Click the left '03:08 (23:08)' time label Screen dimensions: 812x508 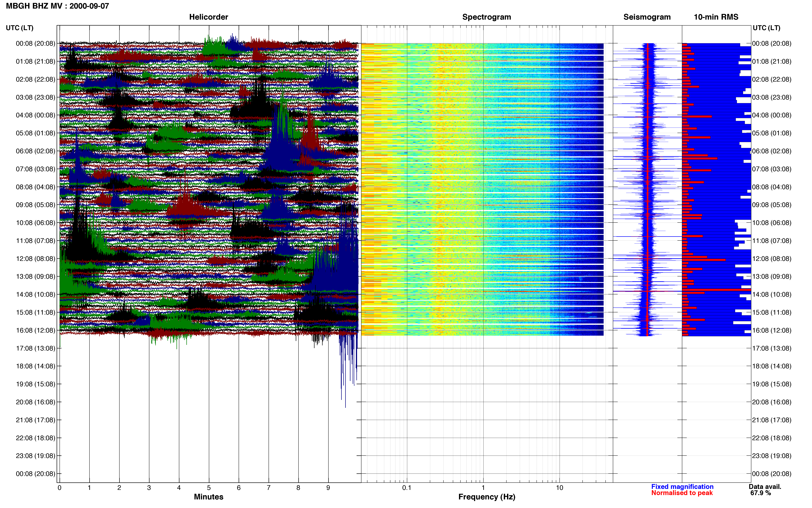pos(36,97)
